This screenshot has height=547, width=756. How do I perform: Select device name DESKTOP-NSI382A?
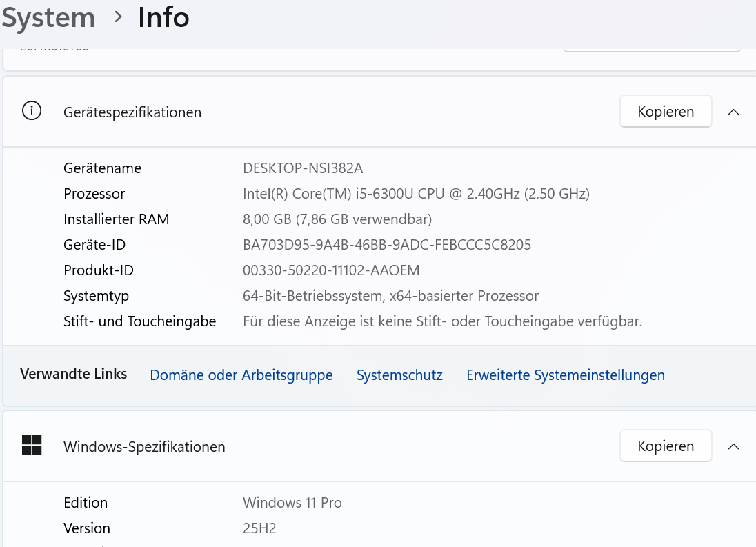point(303,168)
